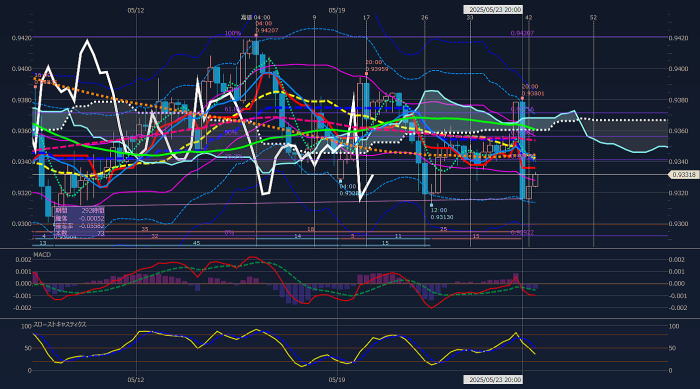This screenshot has width=700, height=389.
Task: Click the period info box showing 292時間
Action: (x=79, y=222)
